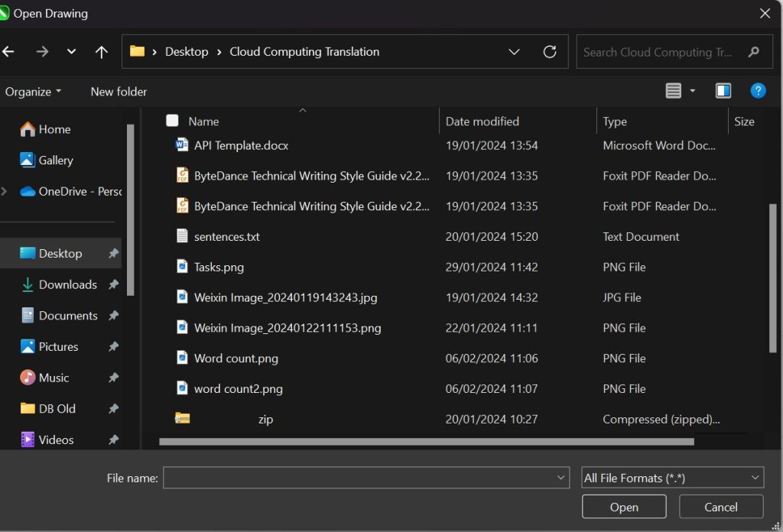Toggle the preview pane

723,91
